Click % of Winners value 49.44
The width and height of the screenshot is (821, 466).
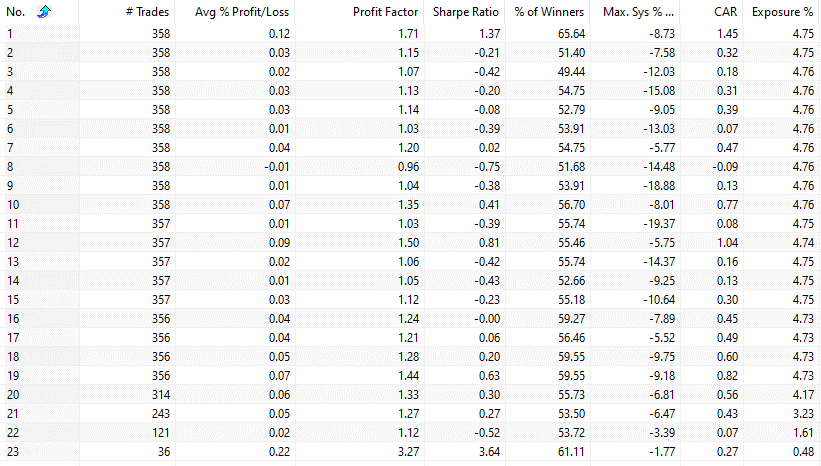tap(571, 72)
